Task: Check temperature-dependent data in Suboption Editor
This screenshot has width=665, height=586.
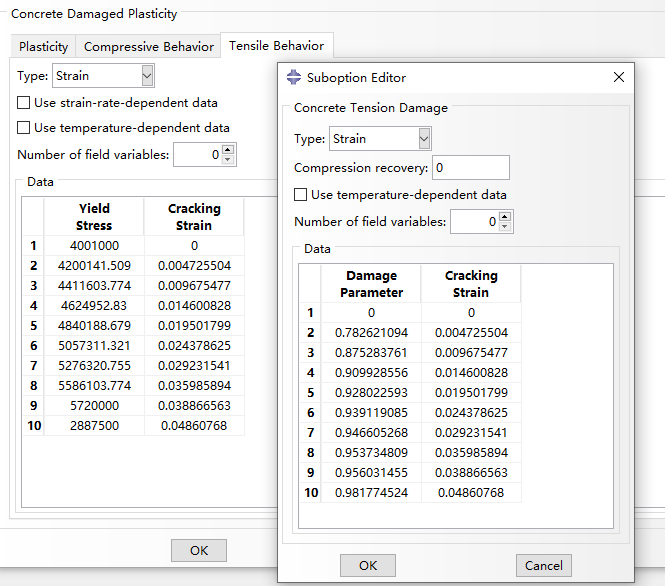Action: (301, 195)
